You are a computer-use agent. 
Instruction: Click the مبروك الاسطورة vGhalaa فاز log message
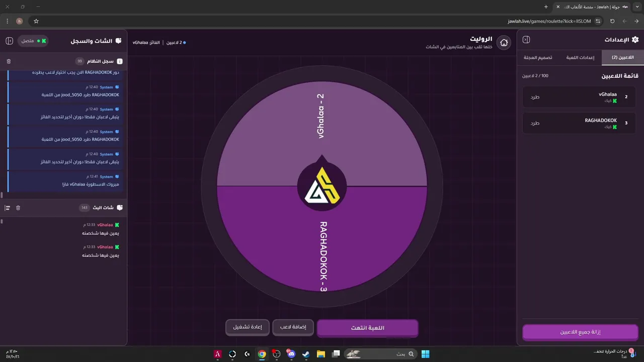coord(64,180)
